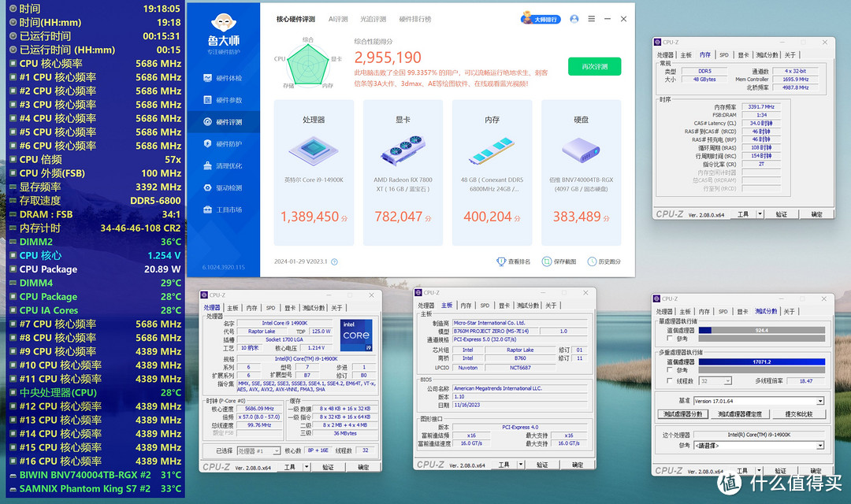Screen dimensions: 851x504
Task: Click 测试处理器分数 button
Action: tap(682, 414)
